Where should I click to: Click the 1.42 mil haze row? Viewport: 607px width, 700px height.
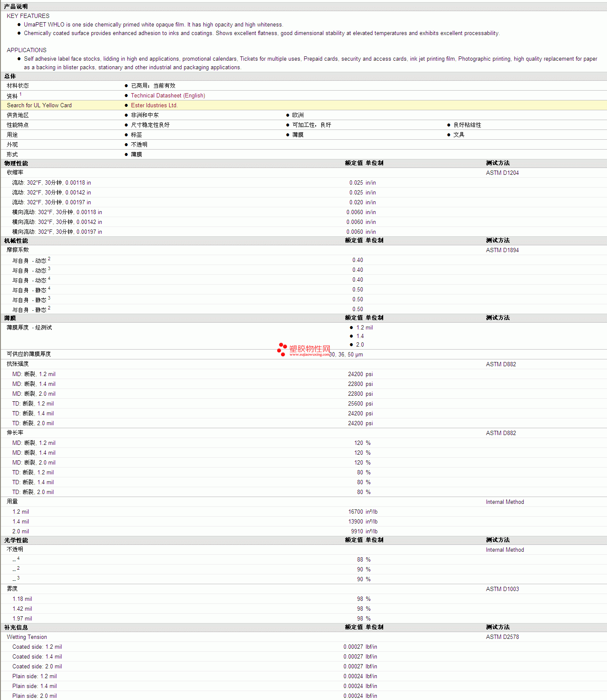(303, 609)
